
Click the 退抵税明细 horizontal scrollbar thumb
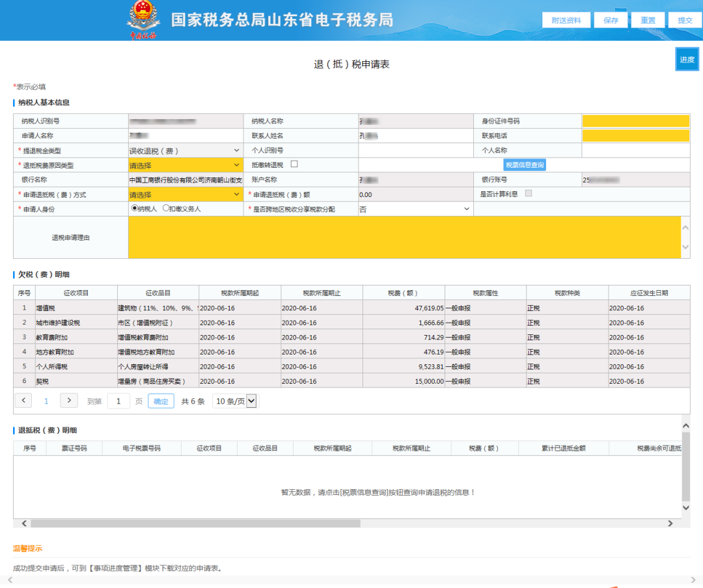click(195, 524)
